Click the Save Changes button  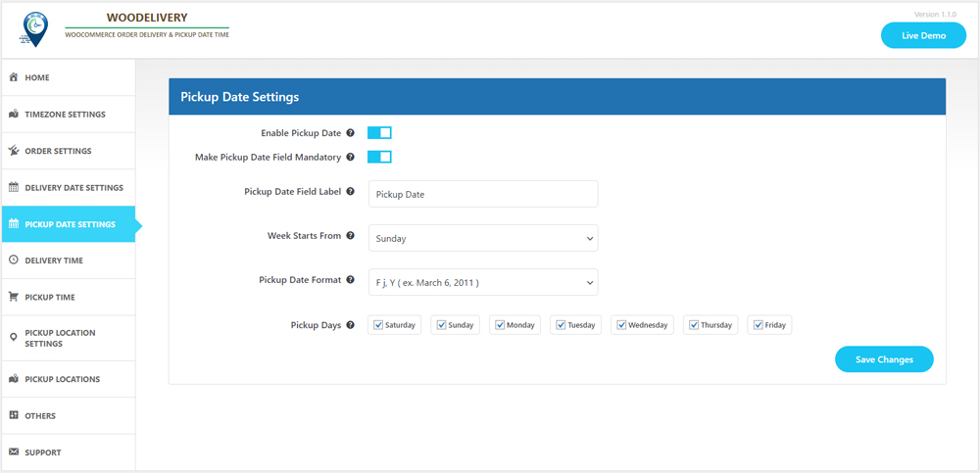pyautogui.click(x=884, y=359)
